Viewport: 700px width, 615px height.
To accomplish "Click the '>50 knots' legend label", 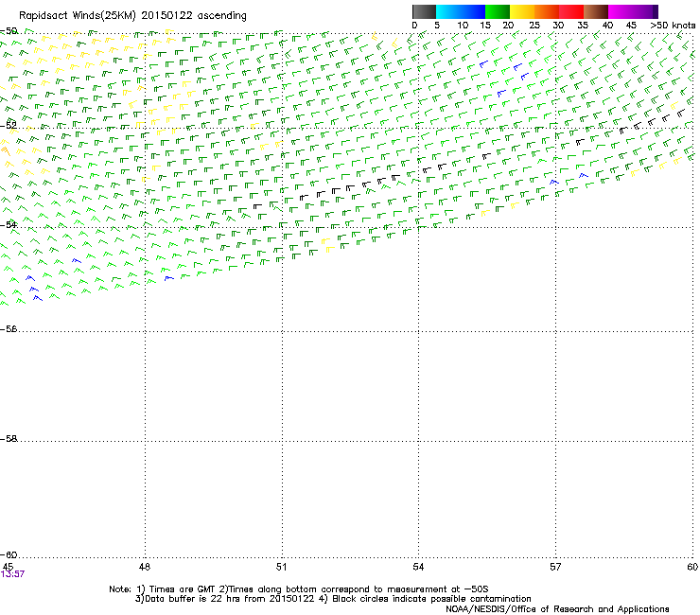I will tap(673, 26).
